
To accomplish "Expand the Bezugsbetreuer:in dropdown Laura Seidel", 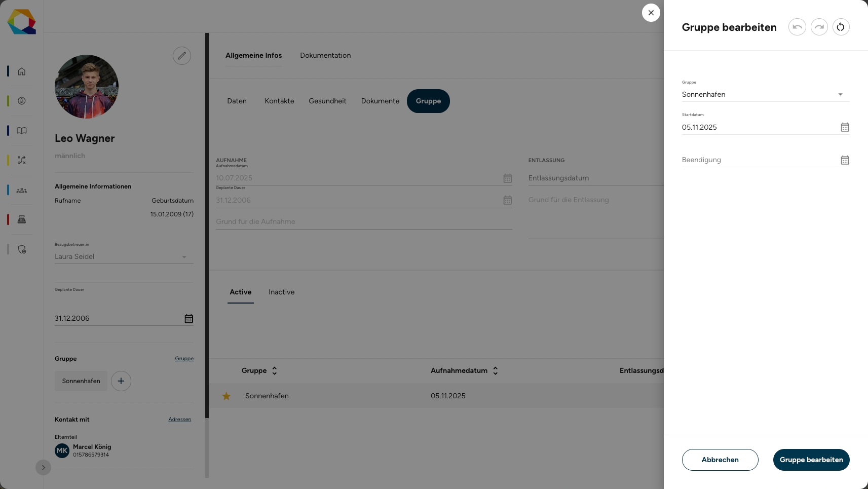I will (x=124, y=257).
